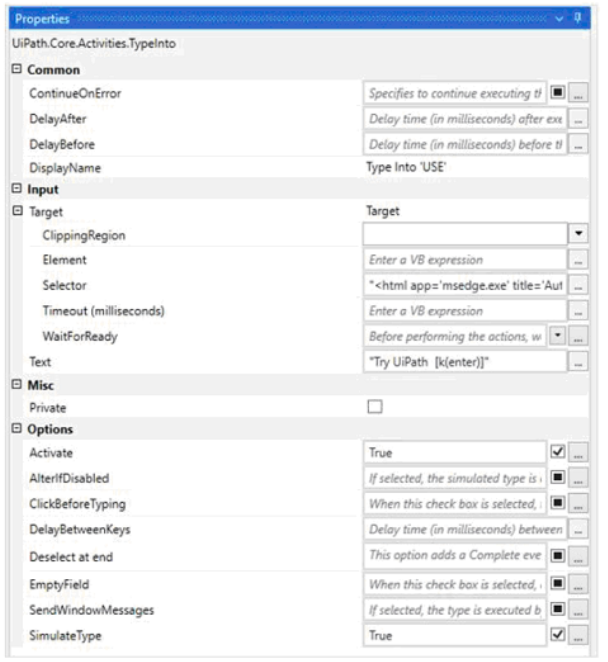Screen dimensions: 608x662
Task: Click the DelayAfter value field
Action: click(465, 119)
